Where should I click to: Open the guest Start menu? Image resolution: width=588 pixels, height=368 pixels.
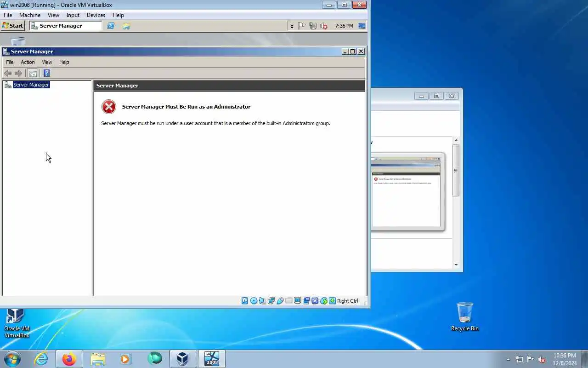(x=13, y=26)
